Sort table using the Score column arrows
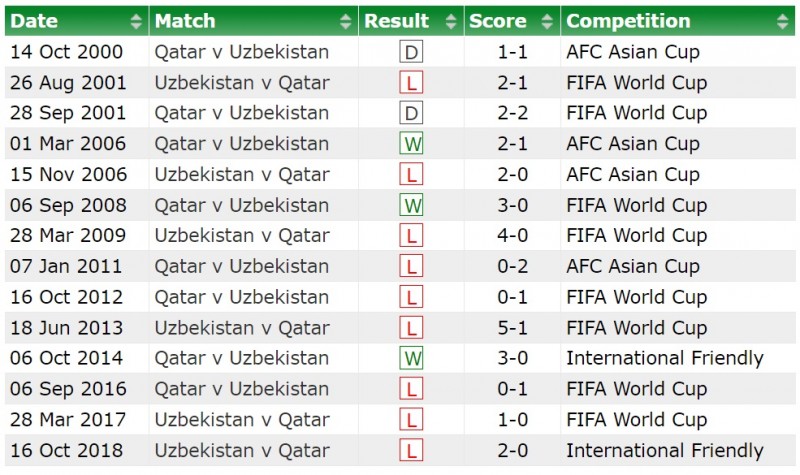Viewport: 800px width, 475px height. click(547, 21)
